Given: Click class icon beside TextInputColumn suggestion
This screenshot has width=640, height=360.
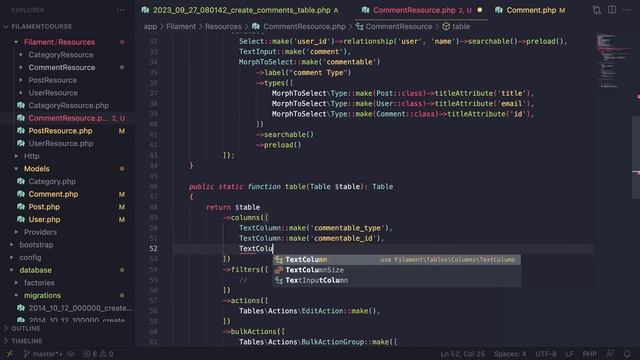Looking at the screenshot, I should 279,280.
